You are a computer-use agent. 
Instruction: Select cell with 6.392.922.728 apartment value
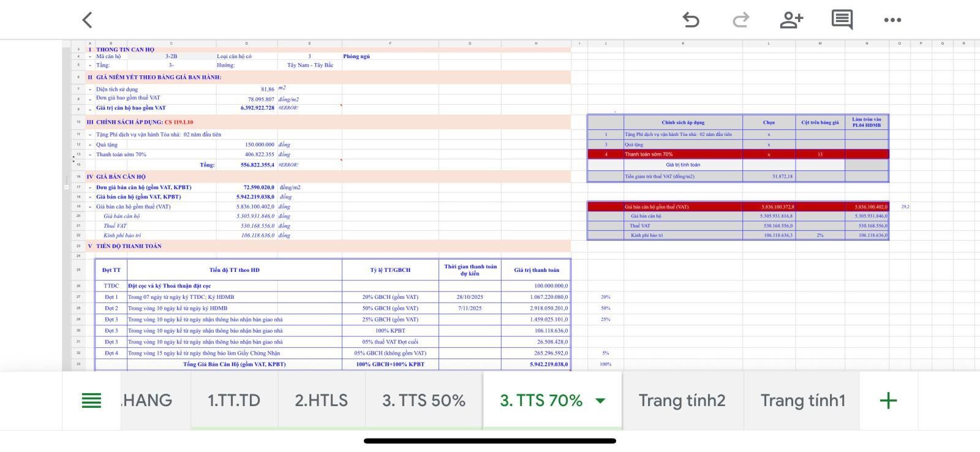coord(247,108)
